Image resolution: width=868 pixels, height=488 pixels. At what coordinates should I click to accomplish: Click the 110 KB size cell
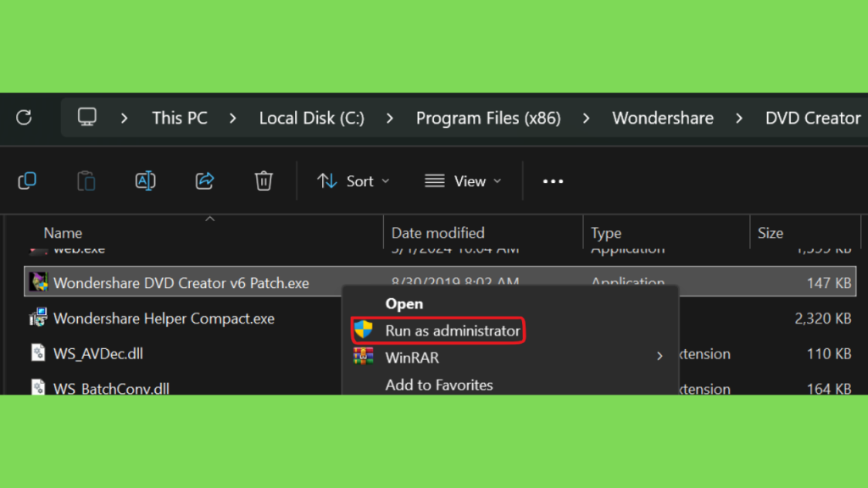829,353
